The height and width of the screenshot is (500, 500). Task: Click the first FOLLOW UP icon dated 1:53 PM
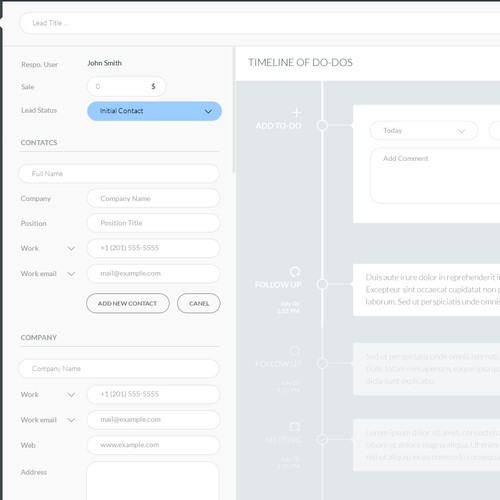(x=295, y=272)
